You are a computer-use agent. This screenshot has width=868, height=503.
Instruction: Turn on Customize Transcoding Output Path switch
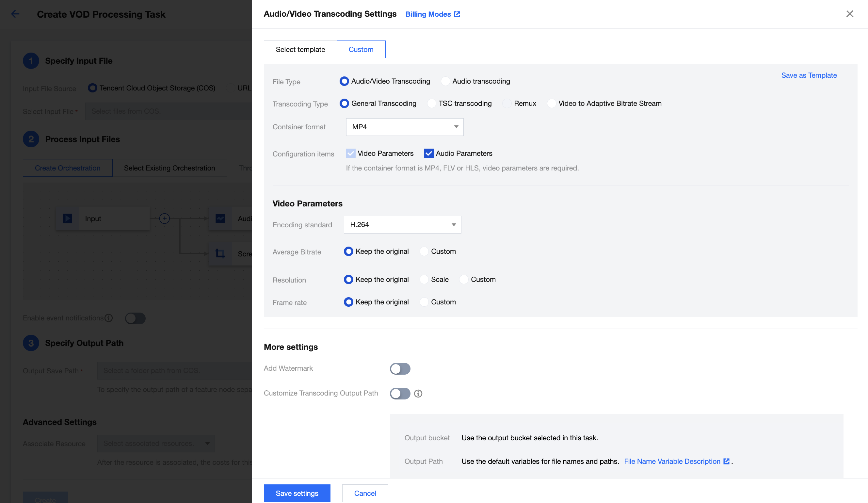400,394
